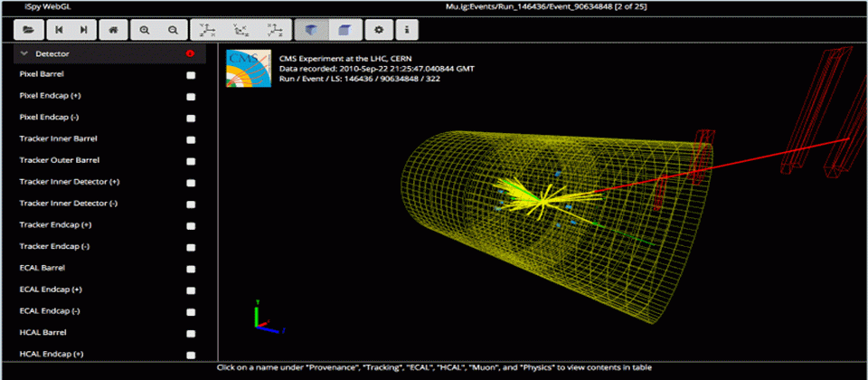Go to next event
The image size is (868, 380).
pos(83,30)
